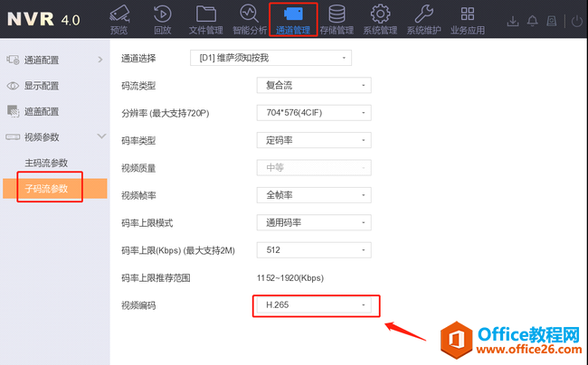Select 通道管理 camera icon
588x365 pixels.
point(293,14)
